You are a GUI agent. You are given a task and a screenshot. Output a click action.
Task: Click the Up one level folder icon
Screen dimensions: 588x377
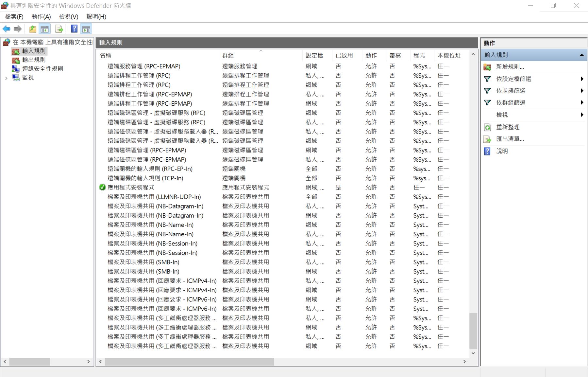(33, 29)
